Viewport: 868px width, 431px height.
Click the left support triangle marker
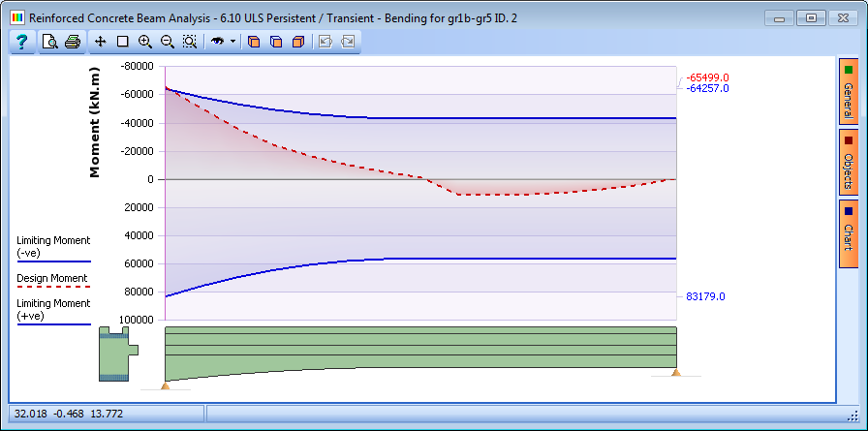point(165,385)
